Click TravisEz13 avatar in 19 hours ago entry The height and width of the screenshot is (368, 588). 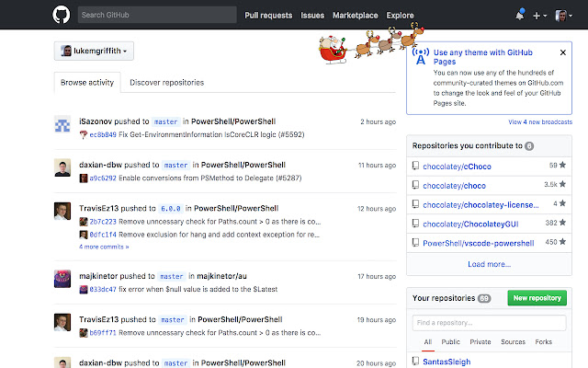[x=62, y=322]
